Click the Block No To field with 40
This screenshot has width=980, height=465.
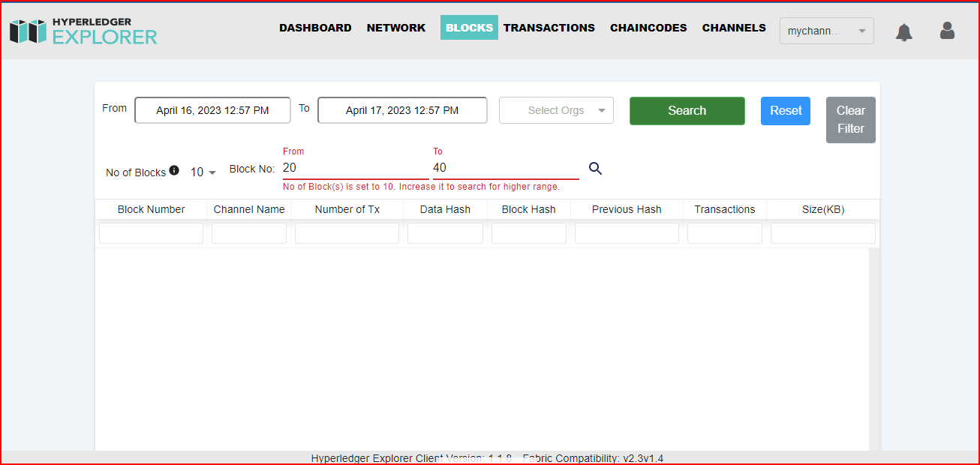point(506,168)
